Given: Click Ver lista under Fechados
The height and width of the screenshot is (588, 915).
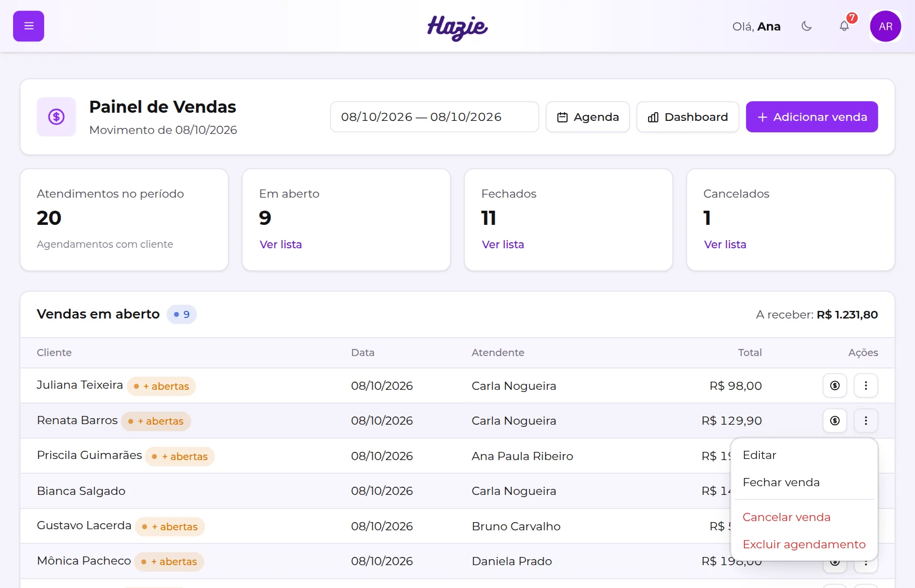Looking at the screenshot, I should (x=503, y=244).
